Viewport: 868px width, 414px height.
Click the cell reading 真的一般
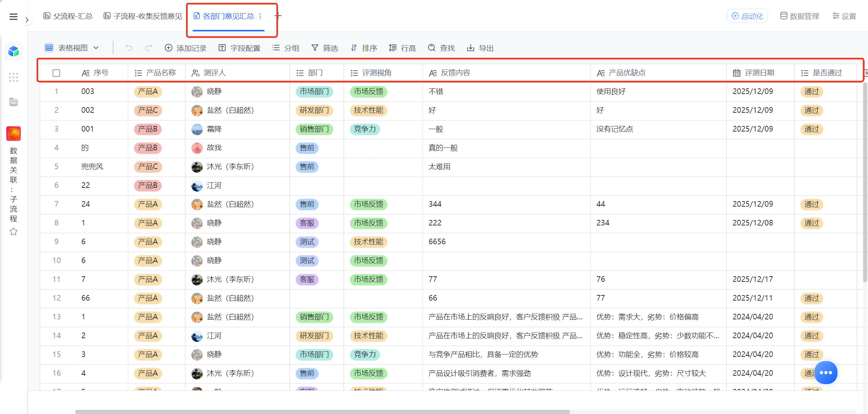(x=506, y=148)
